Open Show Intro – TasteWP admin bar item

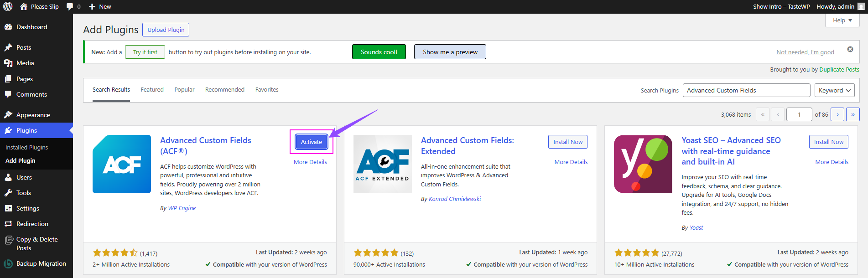tap(781, 6)
